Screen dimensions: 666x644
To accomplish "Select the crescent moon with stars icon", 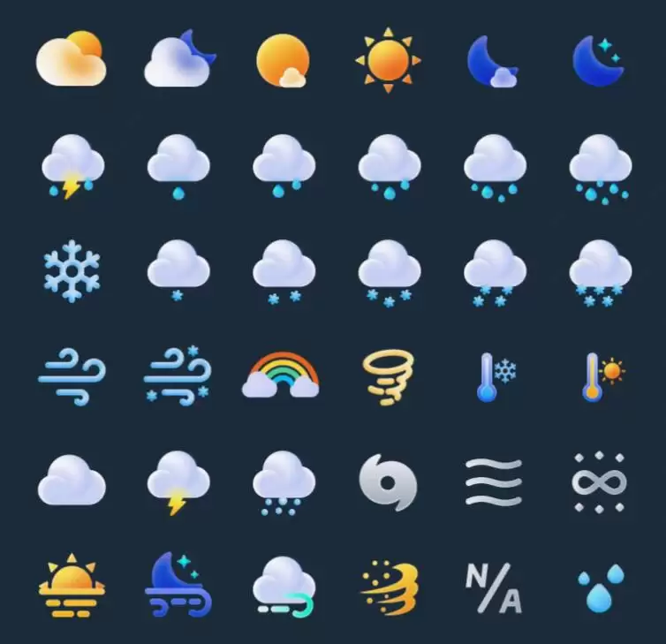I will (x=599, y=61).
